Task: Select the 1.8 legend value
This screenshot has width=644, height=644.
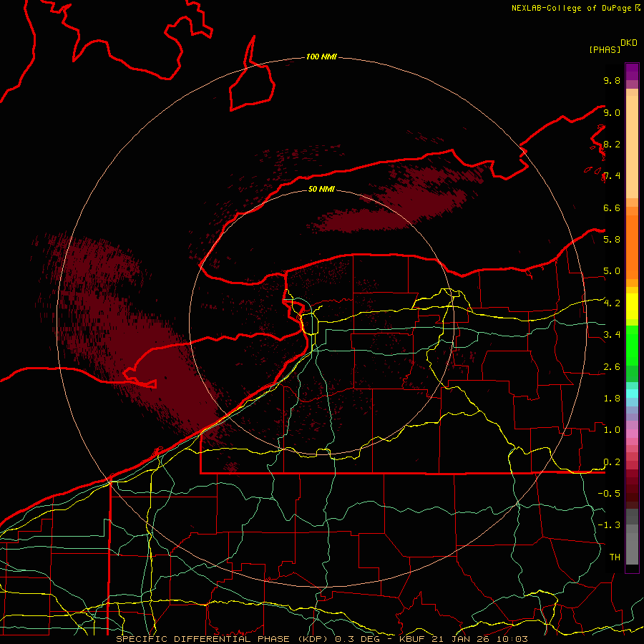Action: tap(612, 399)
